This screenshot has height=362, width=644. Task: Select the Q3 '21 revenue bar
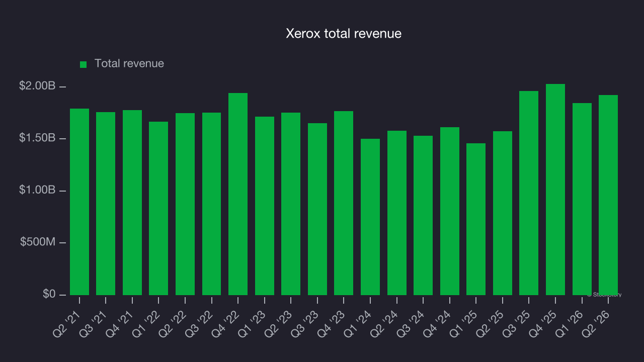[106, 204]
